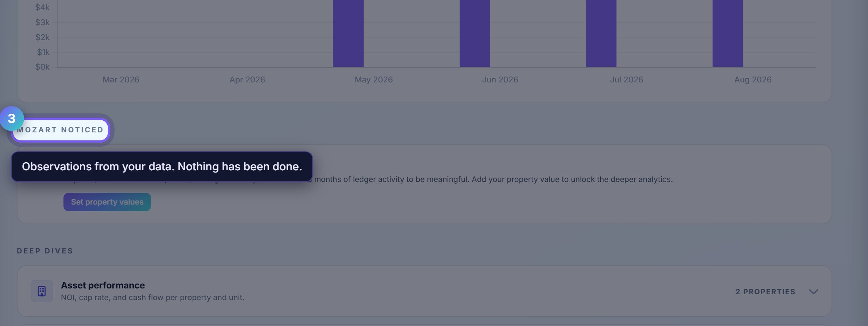Open the Asset performance deep dive title

(x=103, y=285)
